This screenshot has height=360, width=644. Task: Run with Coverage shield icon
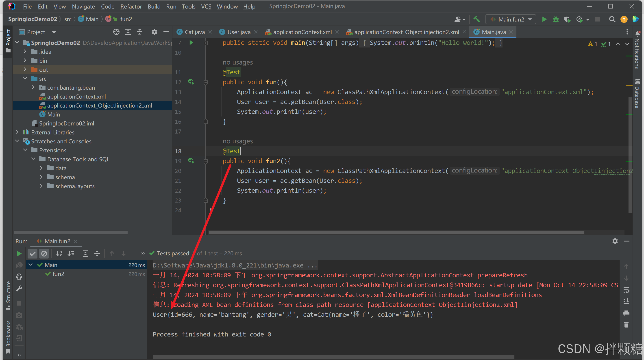[x=567, y=19]
